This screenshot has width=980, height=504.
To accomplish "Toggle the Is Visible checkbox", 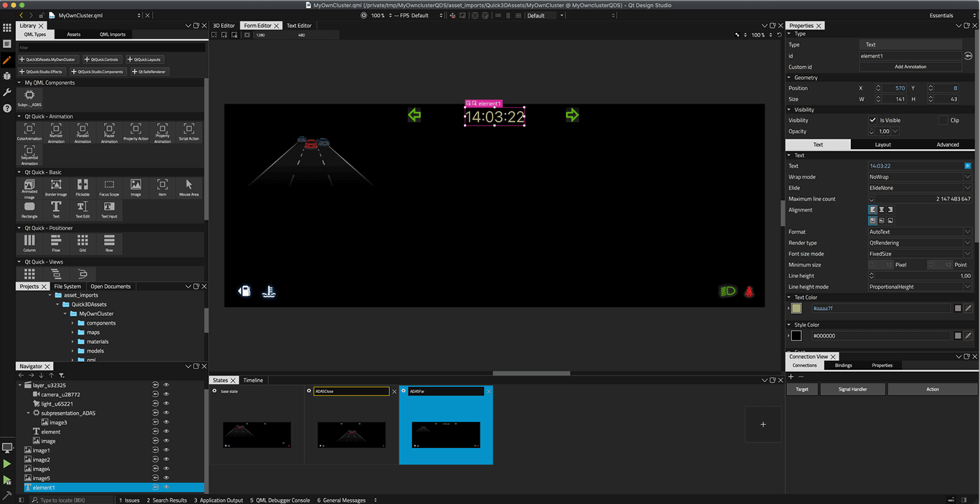I will click(x=872, y=120).
